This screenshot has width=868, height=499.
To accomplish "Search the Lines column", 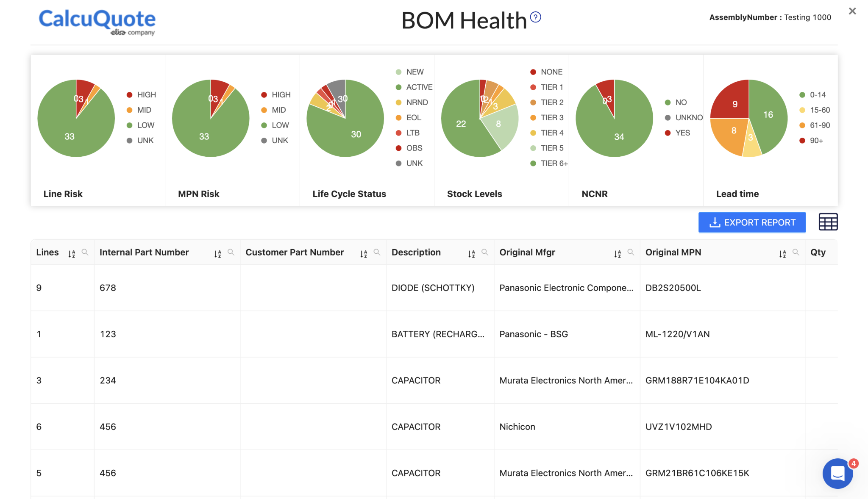I will [85, 252].
